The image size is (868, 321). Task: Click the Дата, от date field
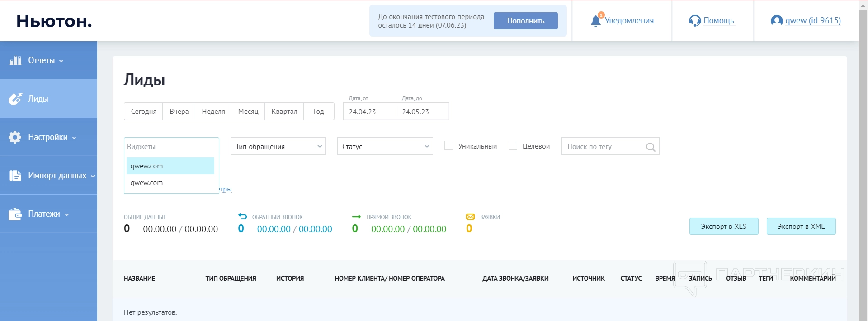368,112
